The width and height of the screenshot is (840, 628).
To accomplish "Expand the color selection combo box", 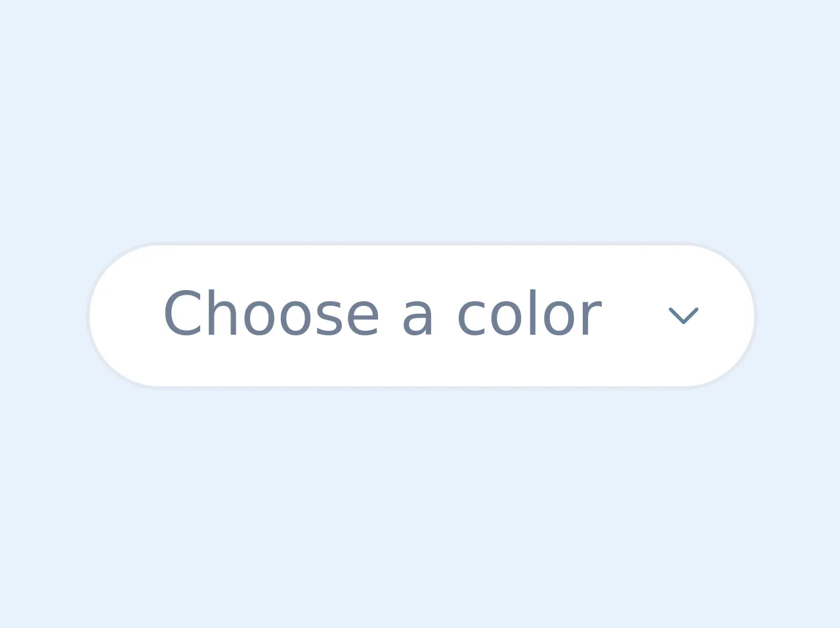I will [421, 316].
